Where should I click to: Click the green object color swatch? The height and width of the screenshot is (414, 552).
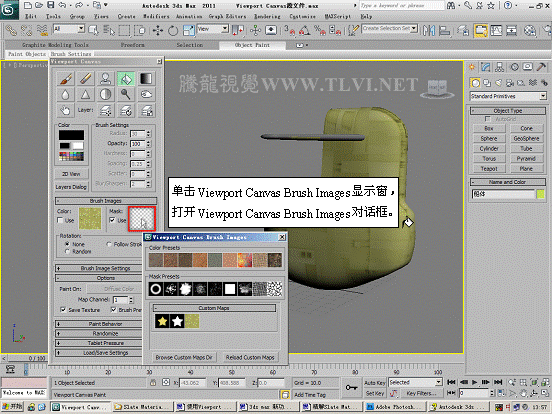[x=541, y=194]
